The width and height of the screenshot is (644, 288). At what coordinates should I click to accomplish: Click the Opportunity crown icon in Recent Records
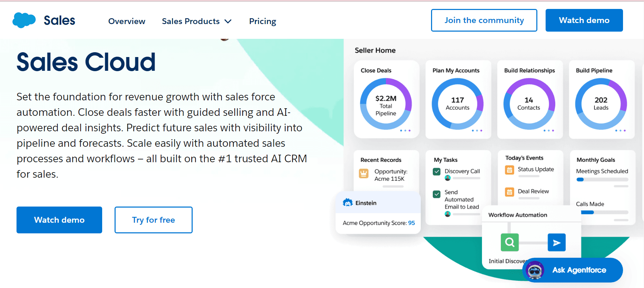coord(364,174)
